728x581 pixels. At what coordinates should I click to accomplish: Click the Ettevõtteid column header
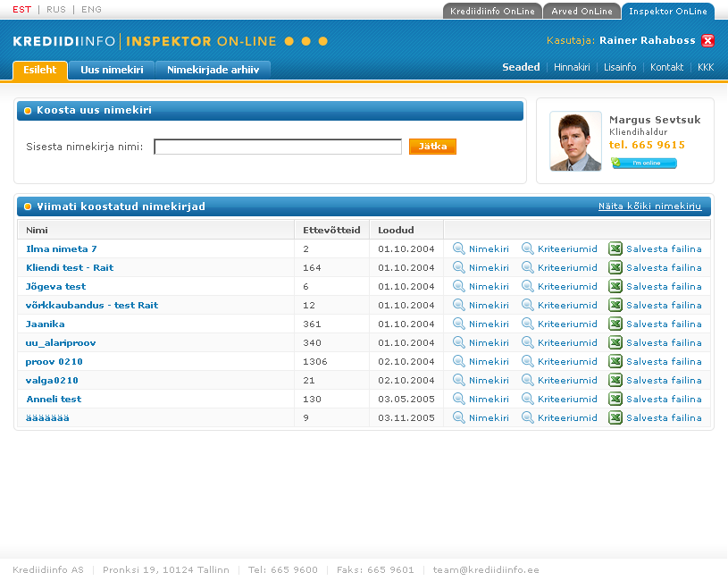pos(331,230)
